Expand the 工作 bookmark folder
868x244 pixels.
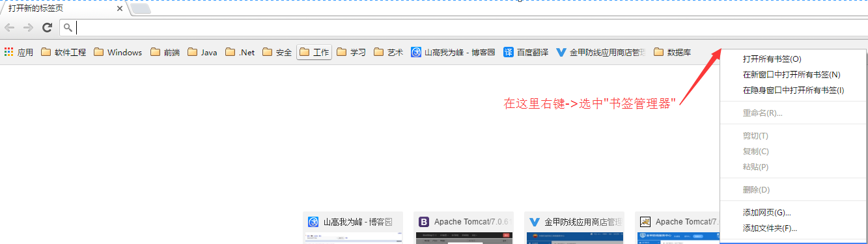coord(315,53)
